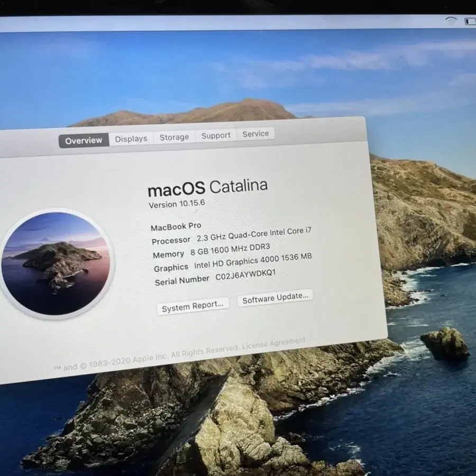
Task: Click the battery icon in menu bar
Action: [x=470, y=21]
